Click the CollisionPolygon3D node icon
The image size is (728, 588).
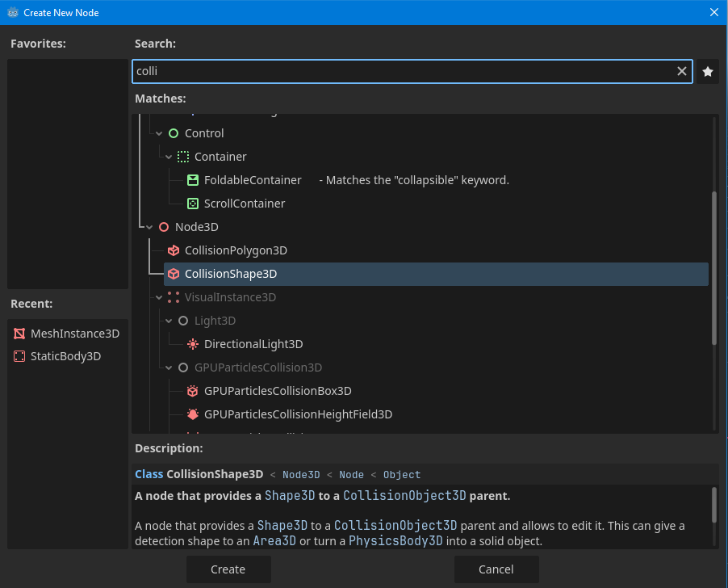[174, 250]
